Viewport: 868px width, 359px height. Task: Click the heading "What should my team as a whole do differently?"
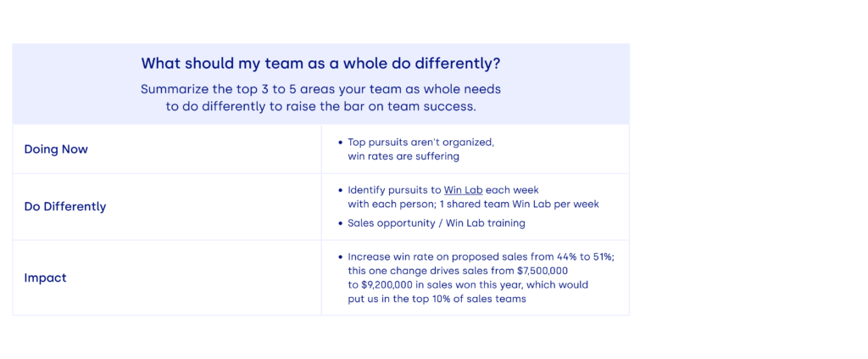320,64
